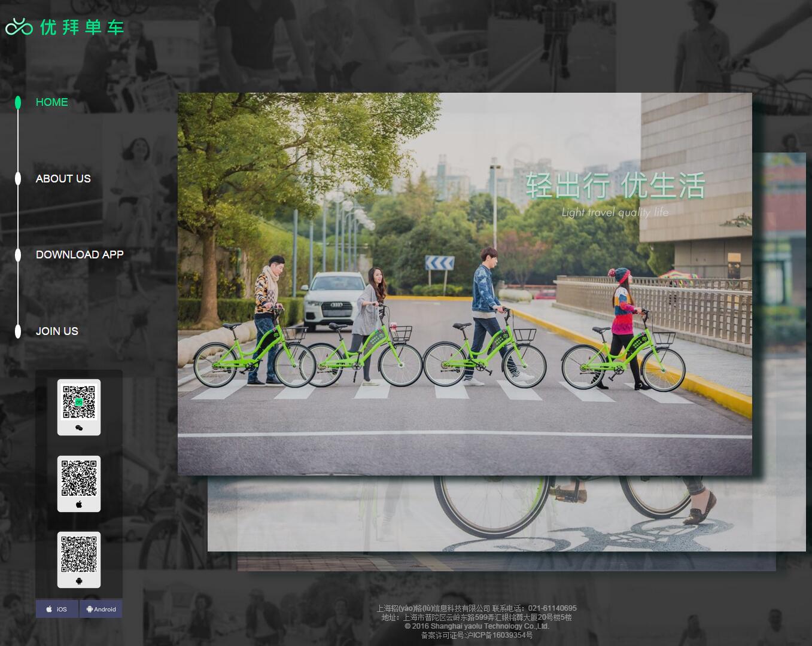Go to the HOME section
The image size is (812, 646).
coord(51,102)
